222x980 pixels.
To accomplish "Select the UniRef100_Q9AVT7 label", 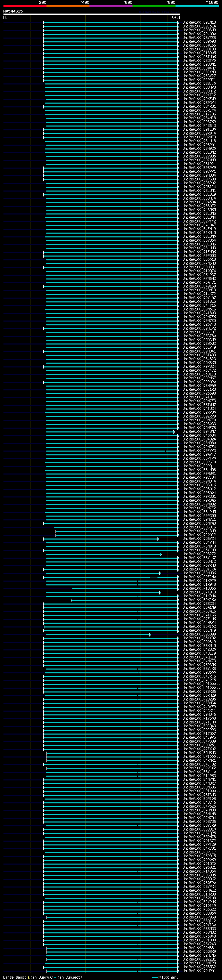I will 199,455.
